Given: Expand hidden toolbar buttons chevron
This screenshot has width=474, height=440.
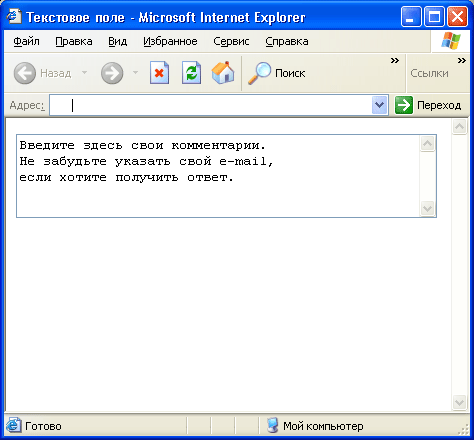Looking at the screenshot, I should [x=395, y=61].
